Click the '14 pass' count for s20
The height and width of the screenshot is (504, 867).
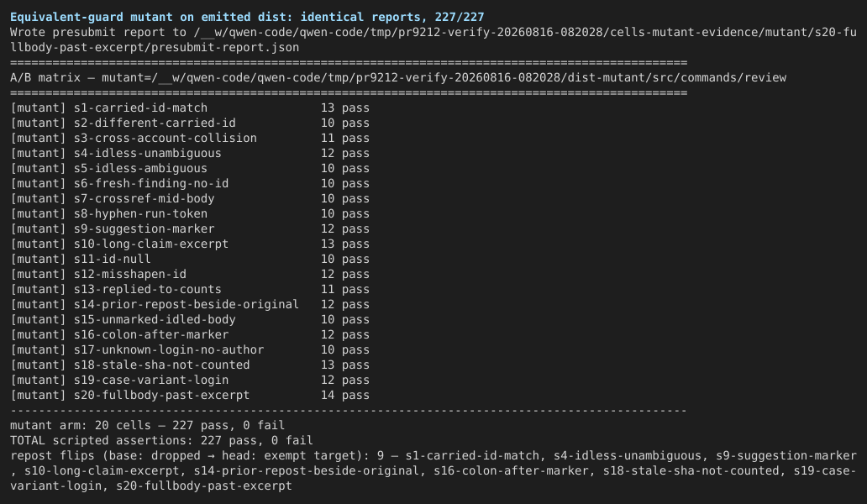345,395
